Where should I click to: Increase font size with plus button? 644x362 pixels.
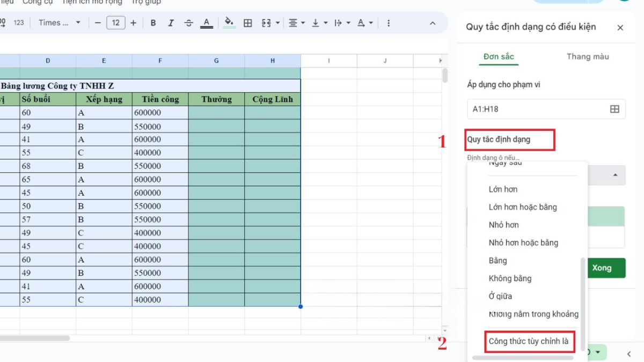(x=134, y=23)
